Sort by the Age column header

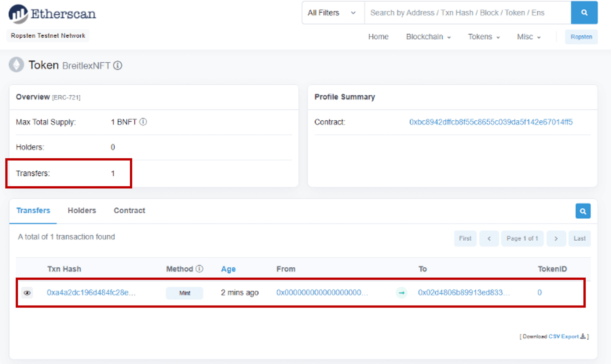pyautogui.click(x=228, y=269)
